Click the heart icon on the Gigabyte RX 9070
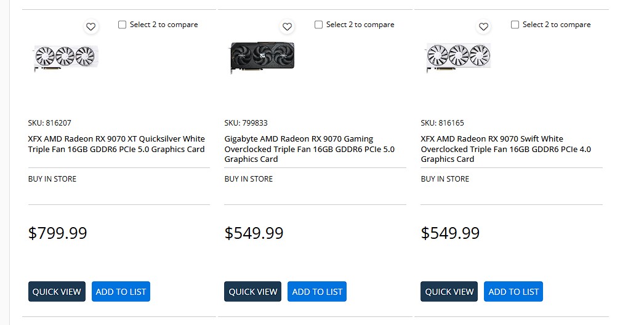644x325 pixels. point(287,26)
